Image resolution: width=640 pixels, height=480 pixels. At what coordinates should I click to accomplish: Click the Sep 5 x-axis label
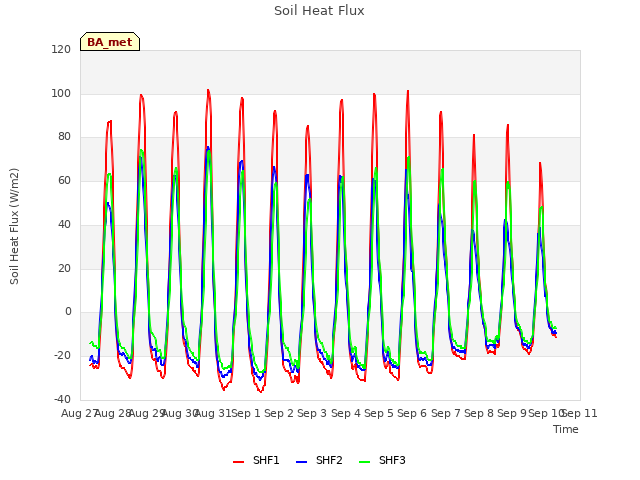tap(379, 413)
